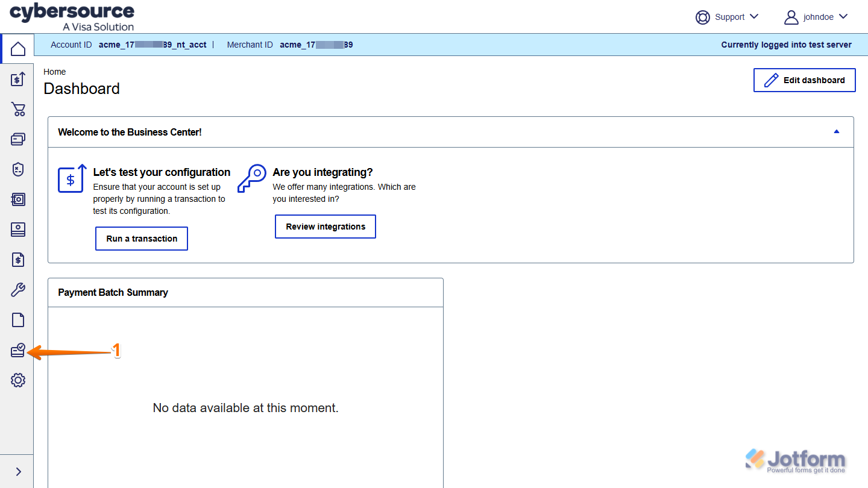Open the wrench tools sidebar icon
Screen dimensions: 868x488
[x=18, y=290]
